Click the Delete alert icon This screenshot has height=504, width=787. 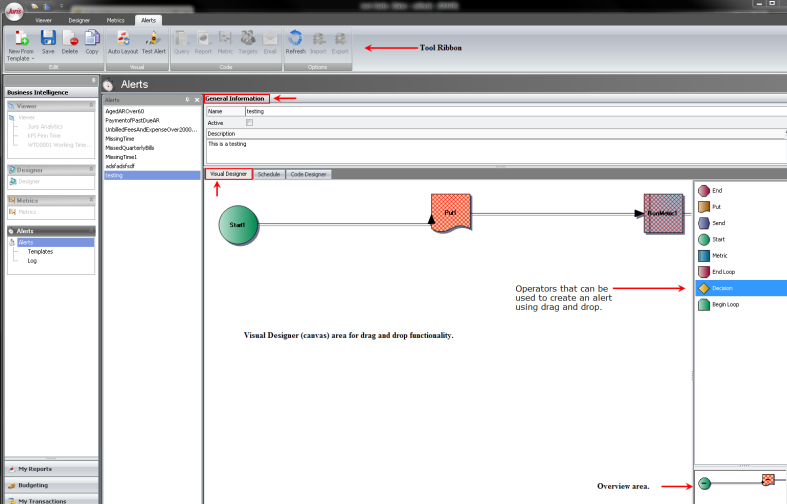click(70, 40)
